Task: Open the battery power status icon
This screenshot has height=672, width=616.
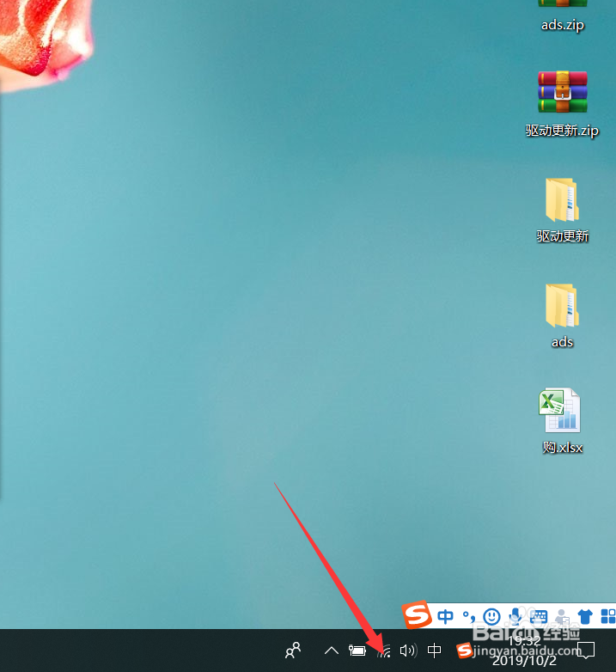Action: click(357, 651)
